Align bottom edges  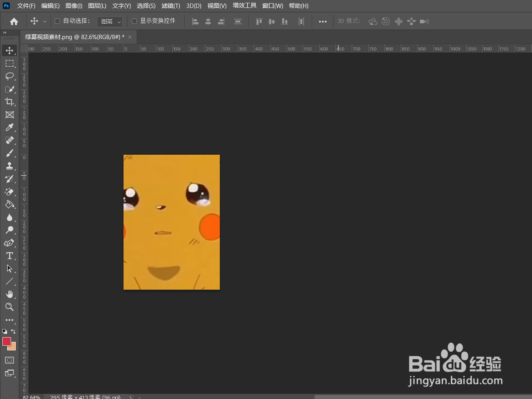285,21
